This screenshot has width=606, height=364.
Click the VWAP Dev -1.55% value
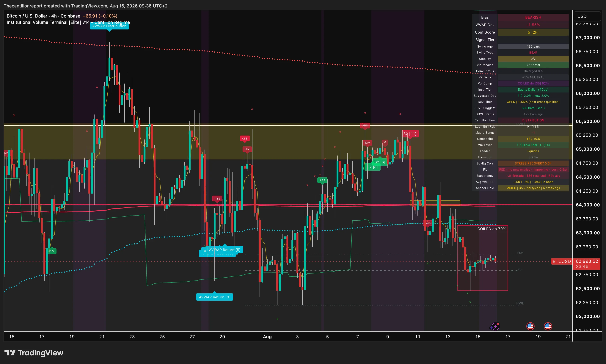point(533,25)
